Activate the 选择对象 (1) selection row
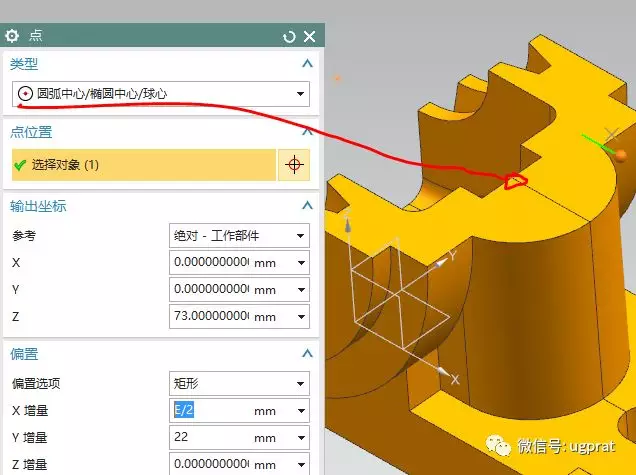The image size is (636, 475). point(144,165)
